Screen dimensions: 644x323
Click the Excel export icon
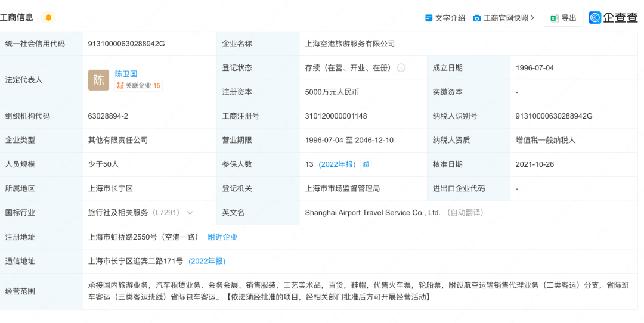(555, 18)
